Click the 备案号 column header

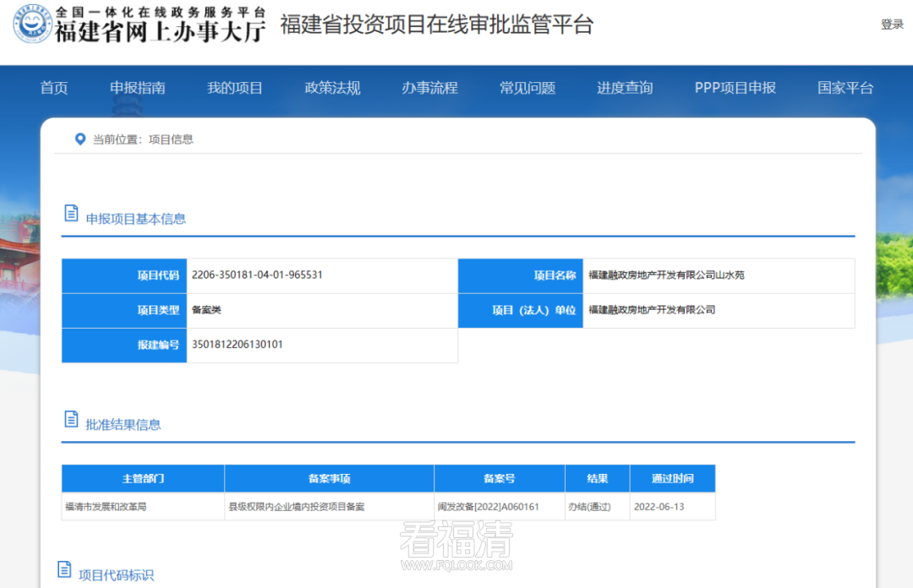[x=499, y=478]
